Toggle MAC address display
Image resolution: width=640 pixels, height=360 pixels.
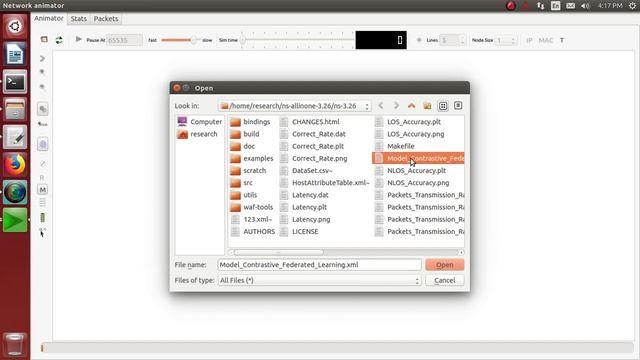[546, 40]
